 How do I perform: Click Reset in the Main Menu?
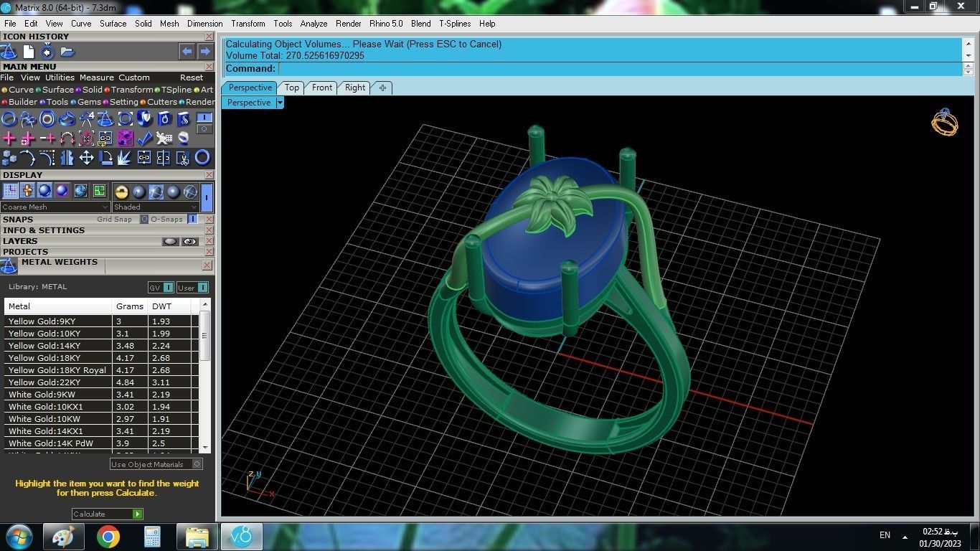pos(192,77)
